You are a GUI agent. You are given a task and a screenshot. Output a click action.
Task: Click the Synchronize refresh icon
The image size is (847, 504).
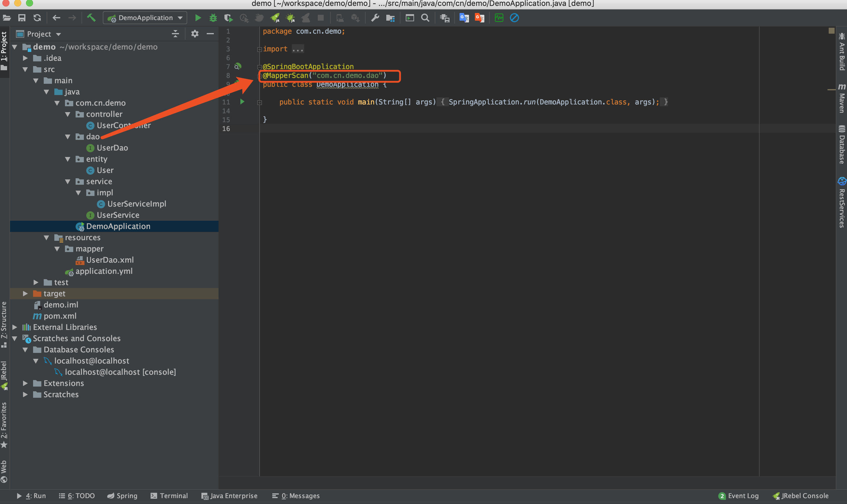(37, 18)
